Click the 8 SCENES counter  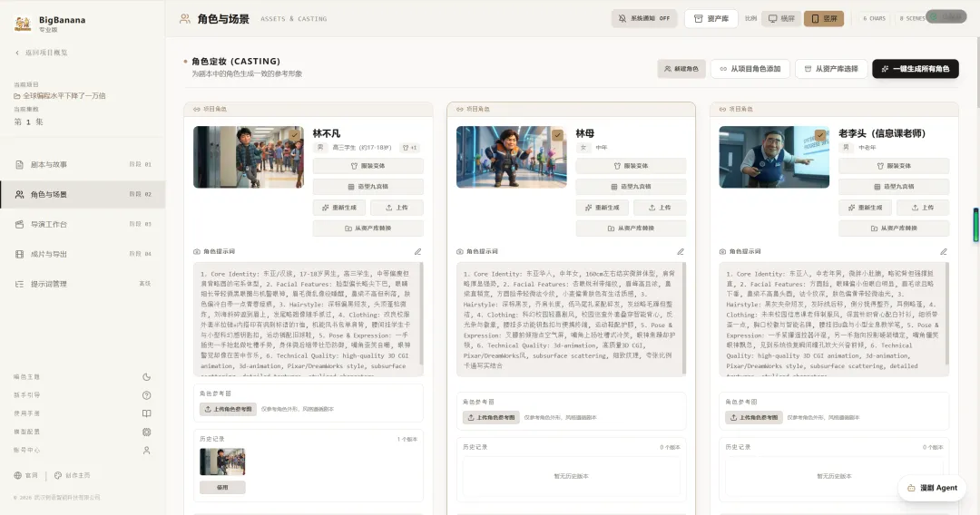pos(912,19)
